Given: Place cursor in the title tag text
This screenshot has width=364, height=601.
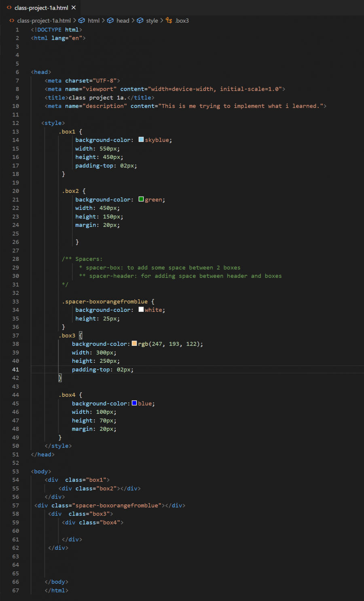Looking at the screenshot, I should coord(97,97).
